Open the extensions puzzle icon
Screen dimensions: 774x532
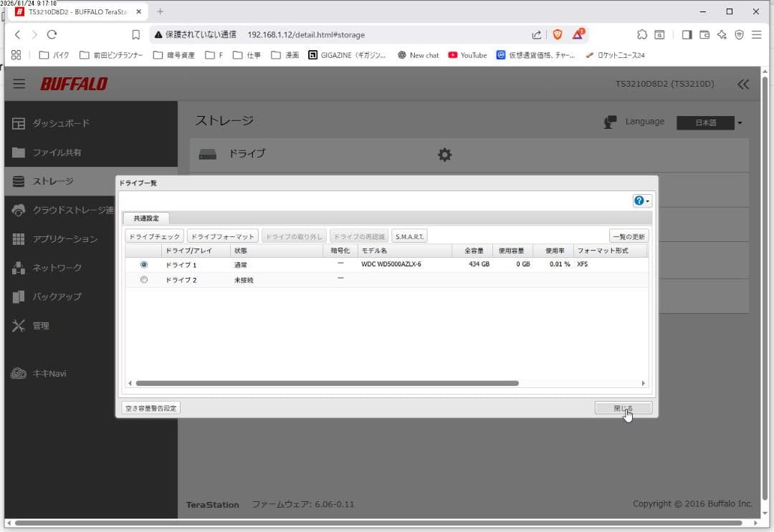[x=641, y=34]
